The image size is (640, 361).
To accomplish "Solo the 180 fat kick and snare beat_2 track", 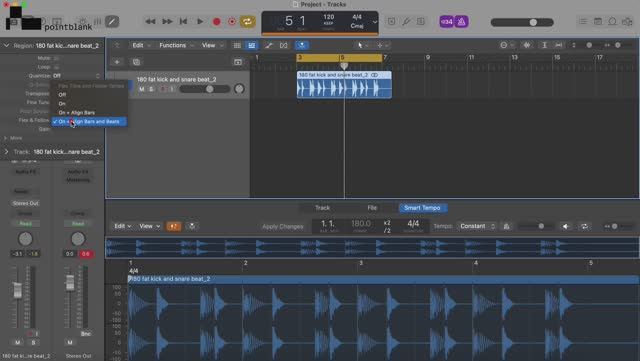I will click(151, 89).
